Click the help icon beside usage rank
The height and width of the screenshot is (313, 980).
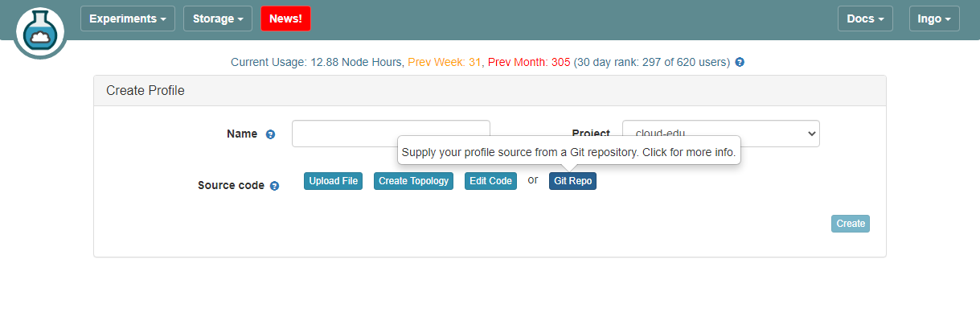[x=740, y=62]
